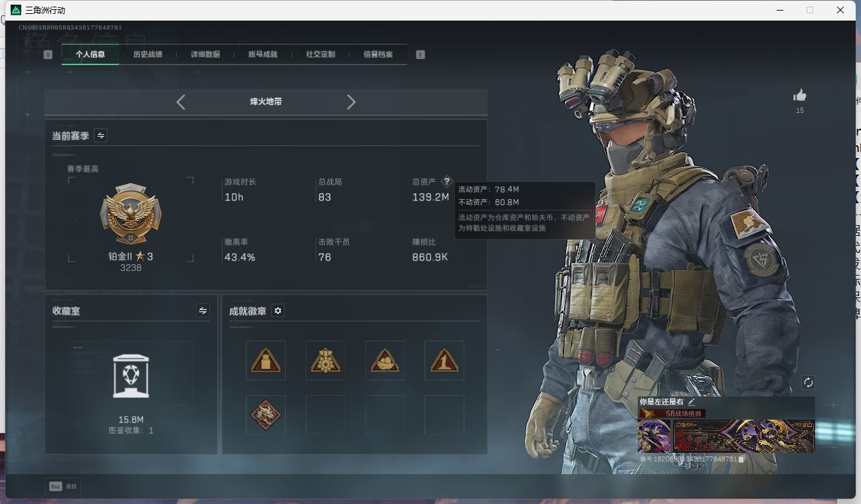Toggle the current season swap button
The width and height of the screenshot is (861, 504).
(101, 135)
